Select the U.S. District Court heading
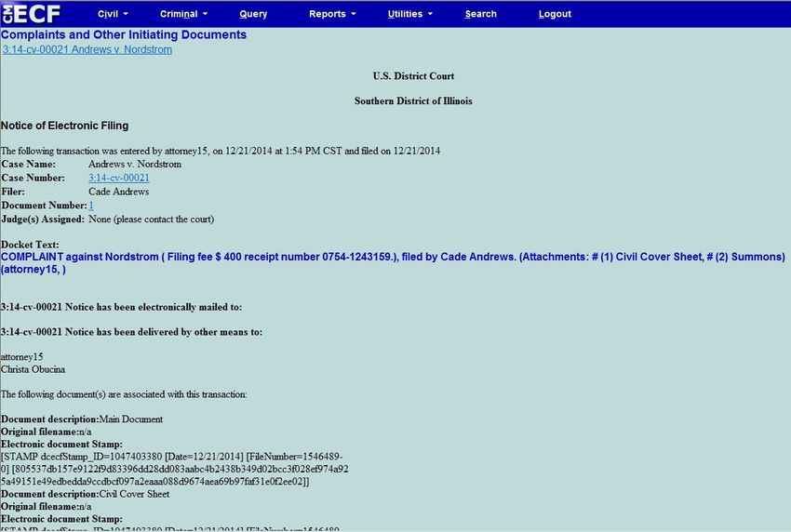Screen dimensions: 791x532 click(413, 76)
